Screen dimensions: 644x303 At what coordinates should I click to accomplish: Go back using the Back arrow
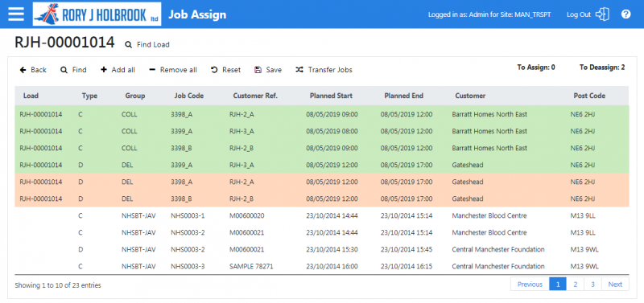coord(23,70)
